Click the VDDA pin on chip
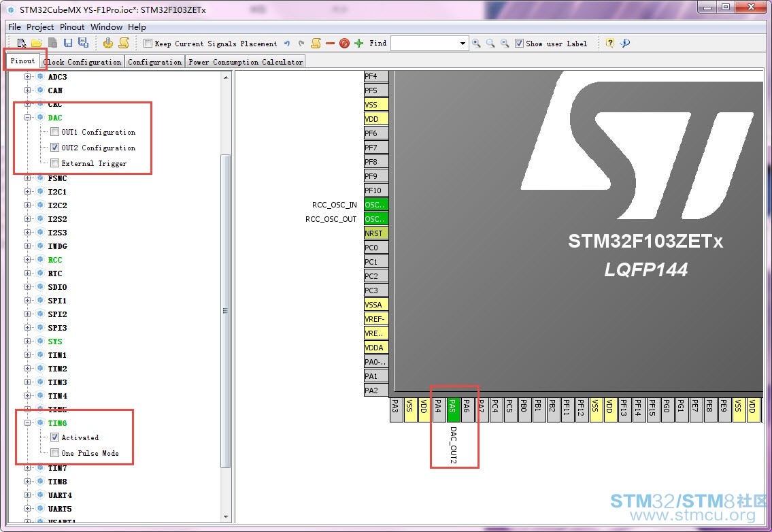772x532 pixels. pos(376,347)
